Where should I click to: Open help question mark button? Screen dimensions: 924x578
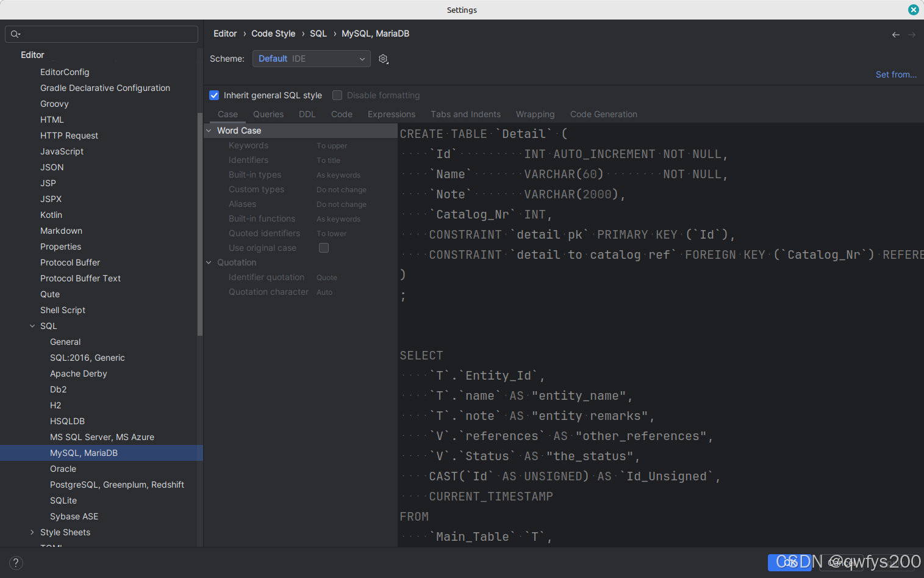click(x=16, y=563)
